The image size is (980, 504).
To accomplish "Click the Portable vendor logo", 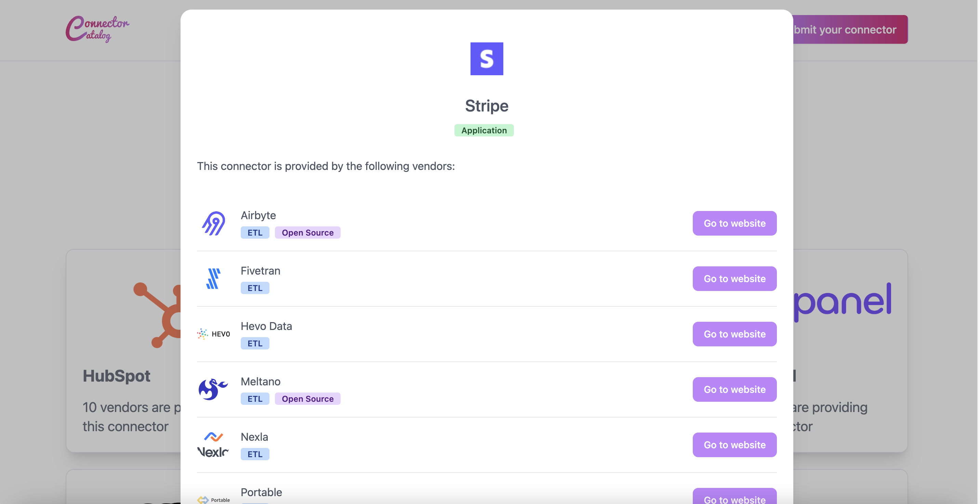I will 213,500.
